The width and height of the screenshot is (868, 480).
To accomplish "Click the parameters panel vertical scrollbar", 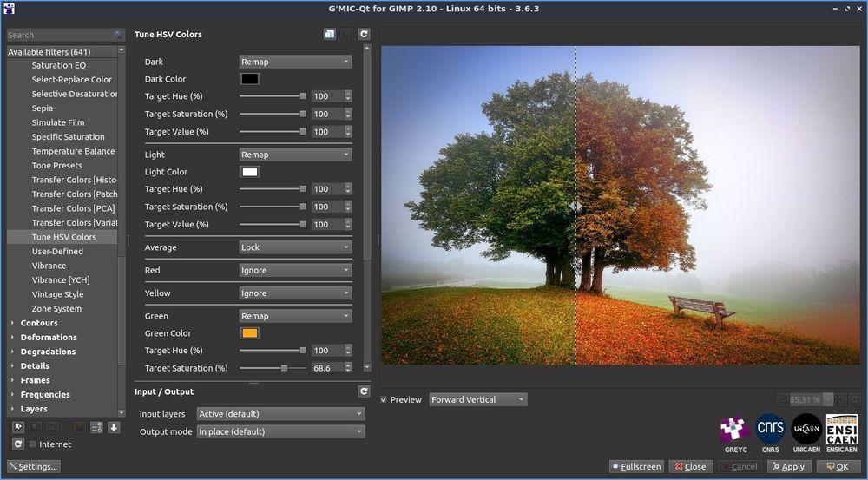I will coord(366,155).
